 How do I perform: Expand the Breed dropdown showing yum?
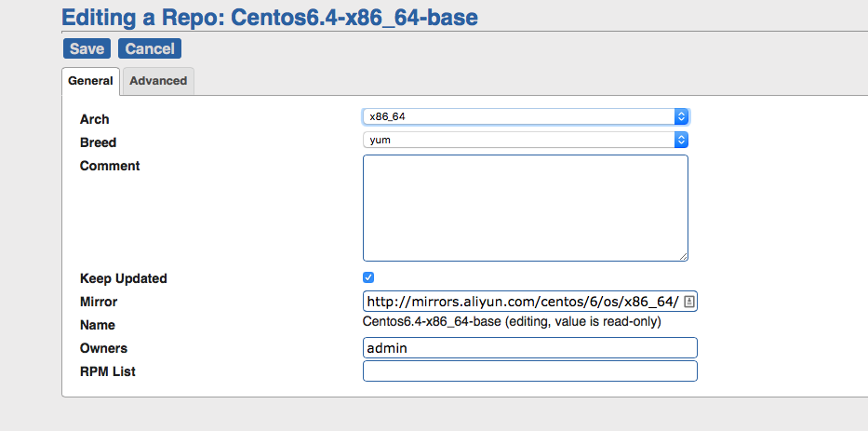coord(526,140)
